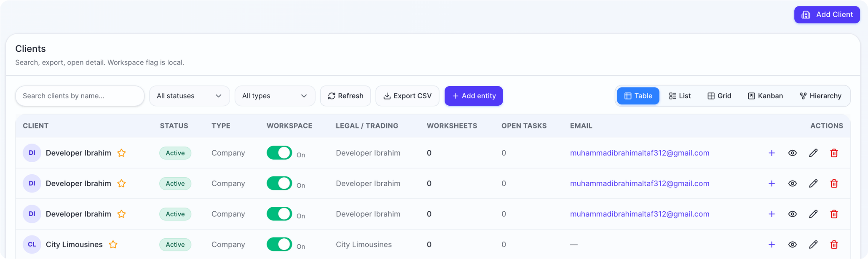Focus the Search clients by name field

click(80, 96)
